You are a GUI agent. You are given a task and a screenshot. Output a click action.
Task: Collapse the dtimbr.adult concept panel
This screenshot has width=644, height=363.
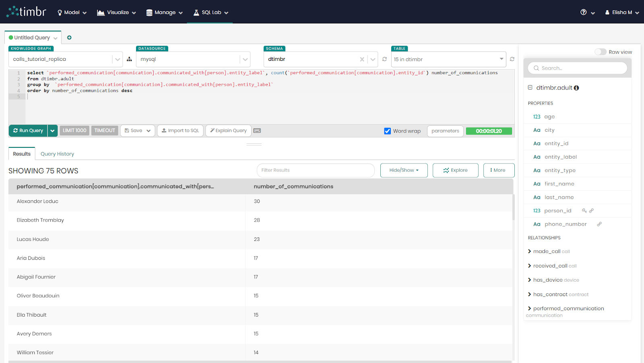coord(530,87)
